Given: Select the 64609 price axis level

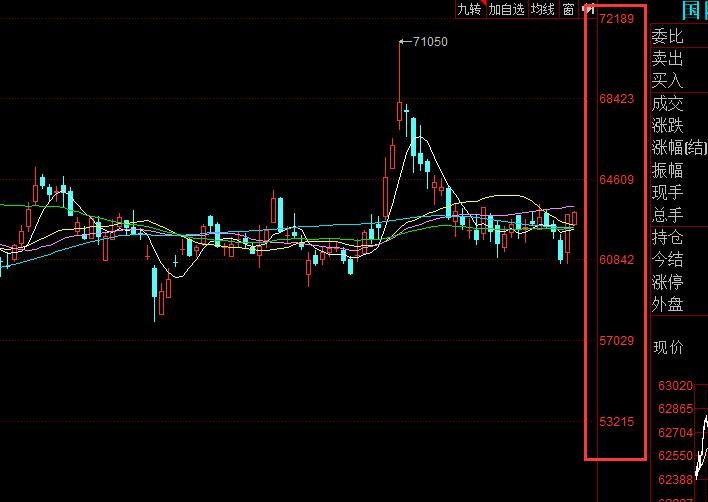Looking at the screenshot, I should click(616, 180).
